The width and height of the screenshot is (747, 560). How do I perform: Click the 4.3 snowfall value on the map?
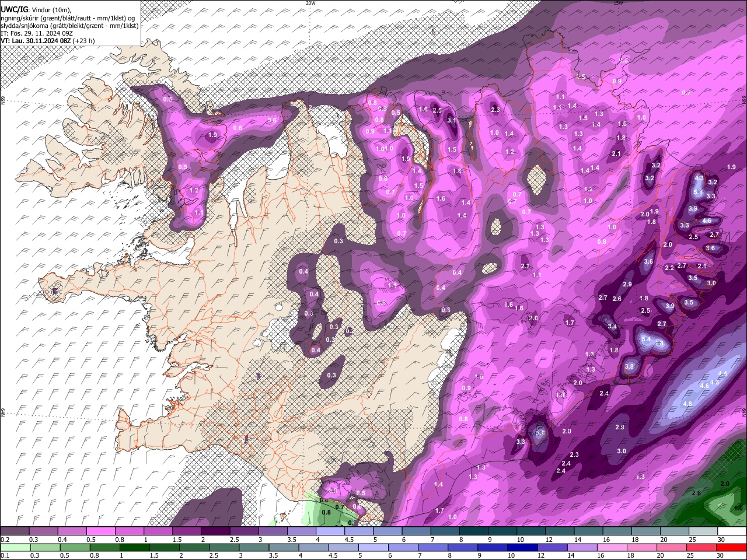(x=700, y=178)
